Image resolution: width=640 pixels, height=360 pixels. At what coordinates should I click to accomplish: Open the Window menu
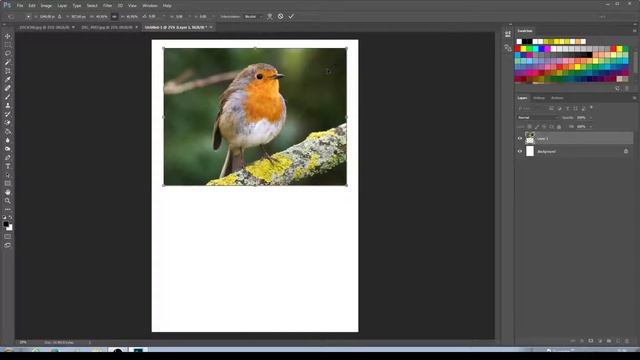[150, 6]
